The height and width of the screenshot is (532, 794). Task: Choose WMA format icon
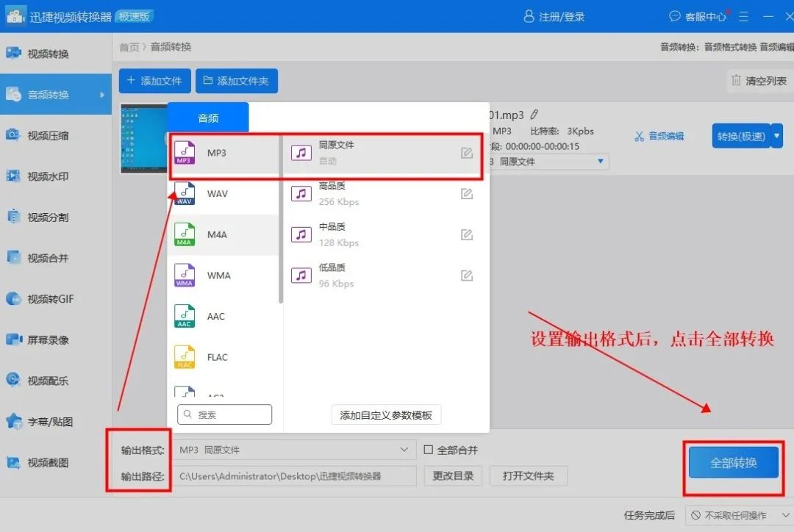(185, 276)
